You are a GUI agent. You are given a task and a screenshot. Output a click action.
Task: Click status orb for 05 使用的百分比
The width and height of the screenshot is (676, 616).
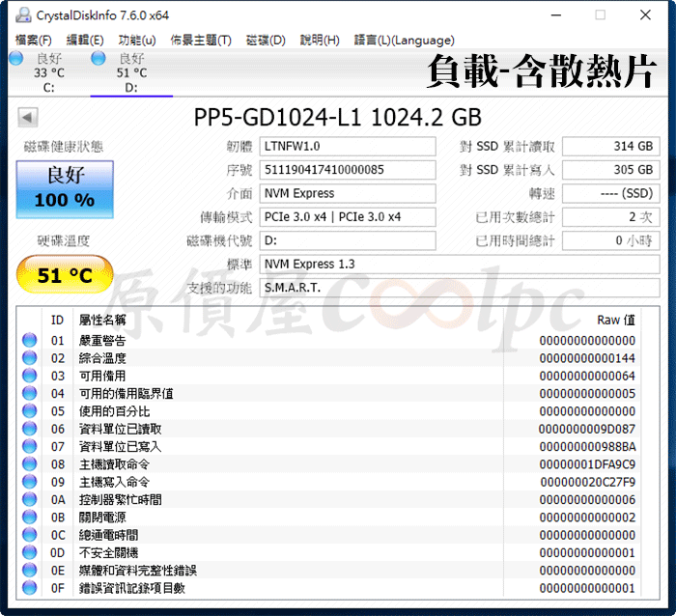tap(30, 410)
